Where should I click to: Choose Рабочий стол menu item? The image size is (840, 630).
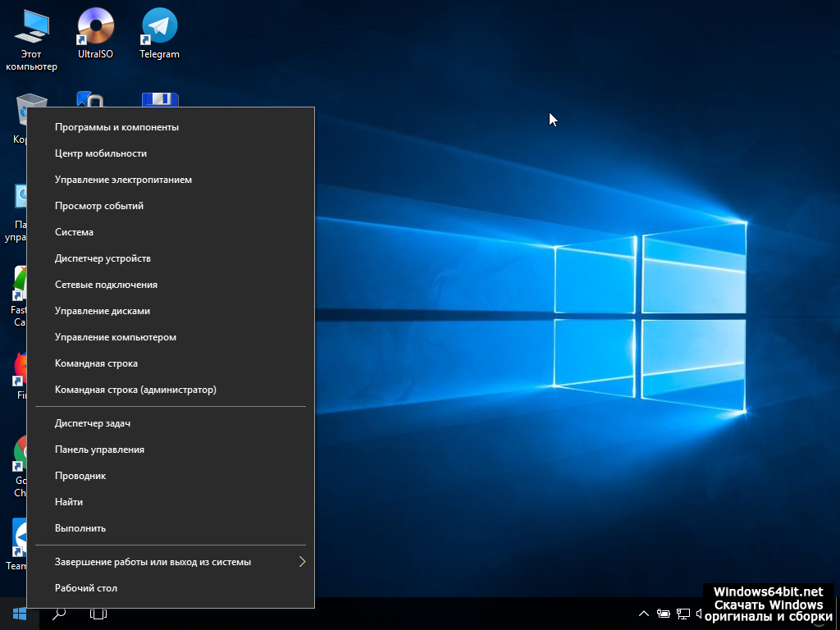pos(86,588)
